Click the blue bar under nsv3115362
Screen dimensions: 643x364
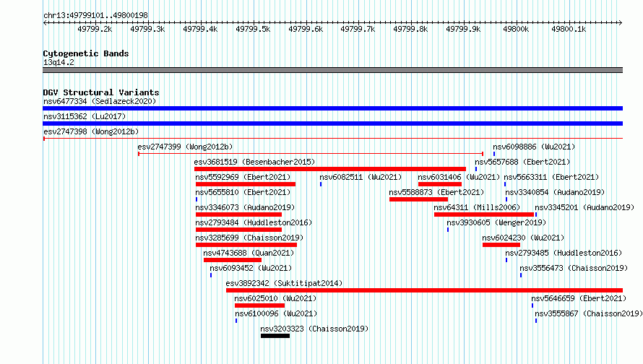point(332,123)
